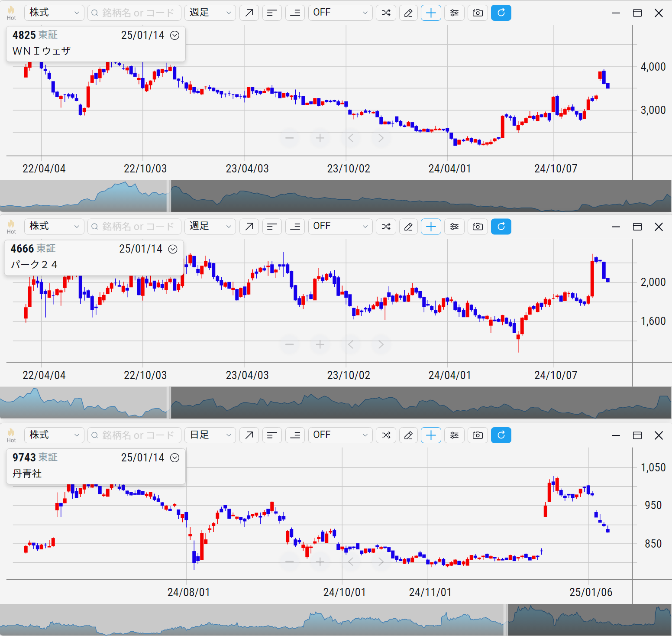Close the 4825 WNIウェザ chart panel
672x636 pixels.
pos(659,13)
